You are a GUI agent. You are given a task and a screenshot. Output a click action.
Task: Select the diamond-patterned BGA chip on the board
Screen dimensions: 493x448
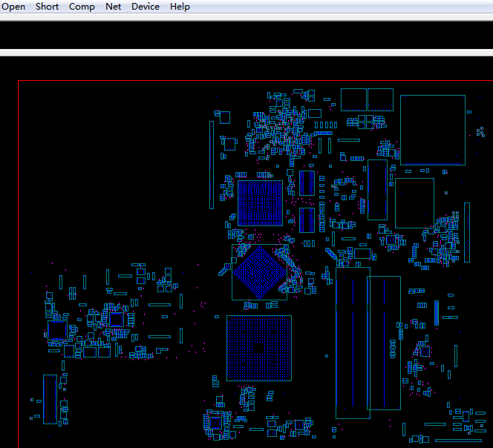point(259,272)
